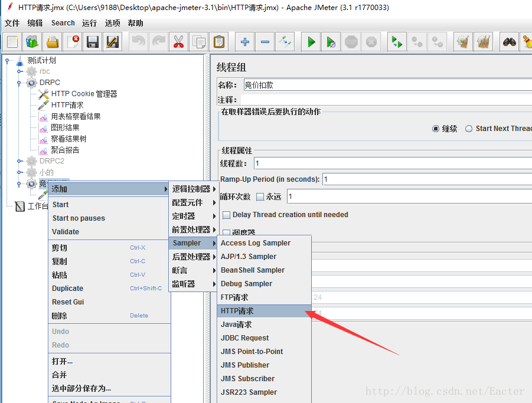This screenshot has width=532, height=403.
Task: Open the 前置处理器 submenu
Action: pyautogui.click(x=194, y=230)
